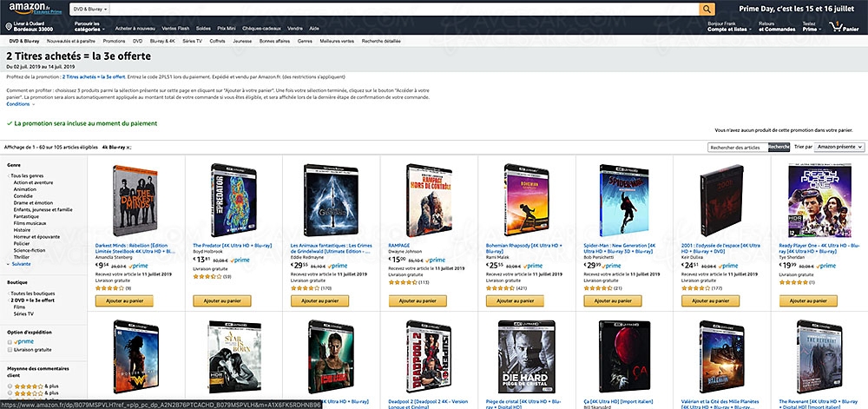Click star rating of Darkest Minds

click(109, 288)
